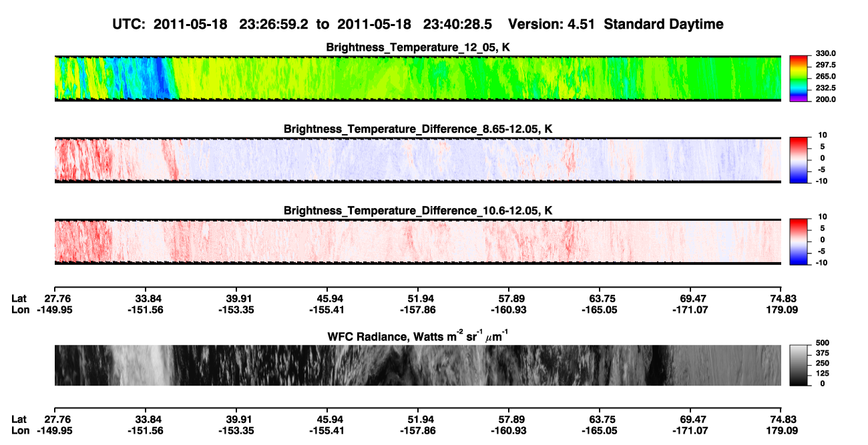Click the 200.0 colorbar label
Screen dimensions: 868x445
click(825, 99)
